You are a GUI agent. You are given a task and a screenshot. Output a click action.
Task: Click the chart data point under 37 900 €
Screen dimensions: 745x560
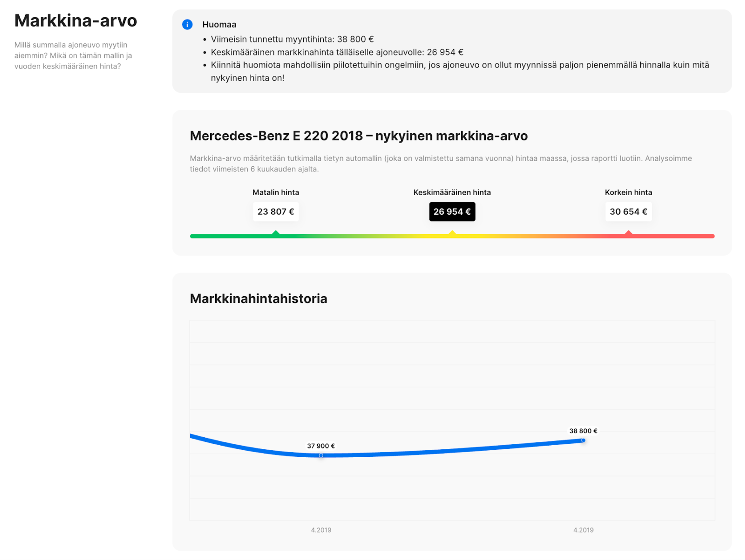[x=321, y=455]
